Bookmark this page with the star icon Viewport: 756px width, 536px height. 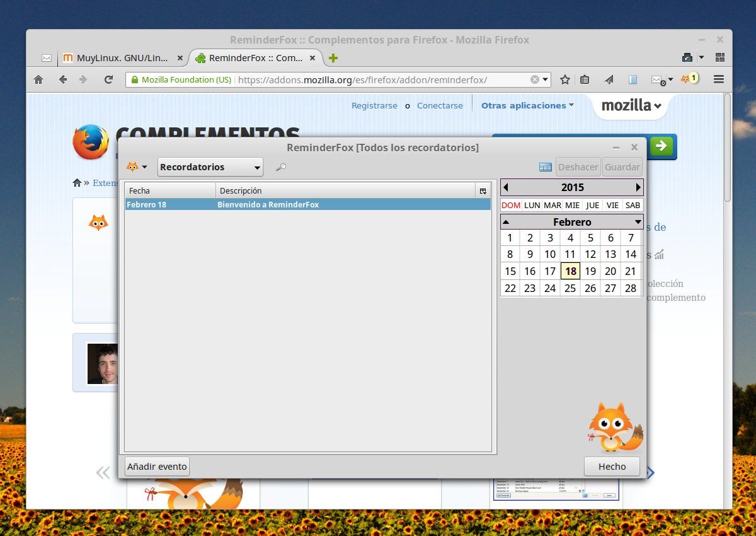[565, 79]
